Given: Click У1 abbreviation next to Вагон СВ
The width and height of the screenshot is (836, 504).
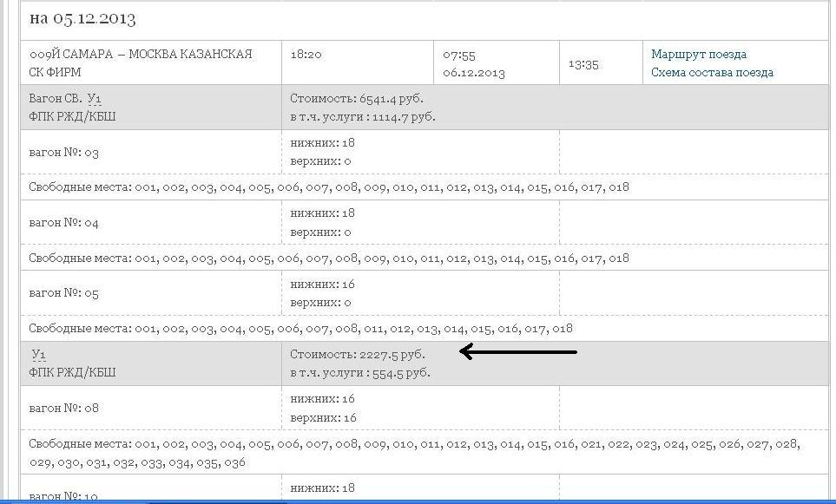Looking at the screenshot, I should [94, 99].
